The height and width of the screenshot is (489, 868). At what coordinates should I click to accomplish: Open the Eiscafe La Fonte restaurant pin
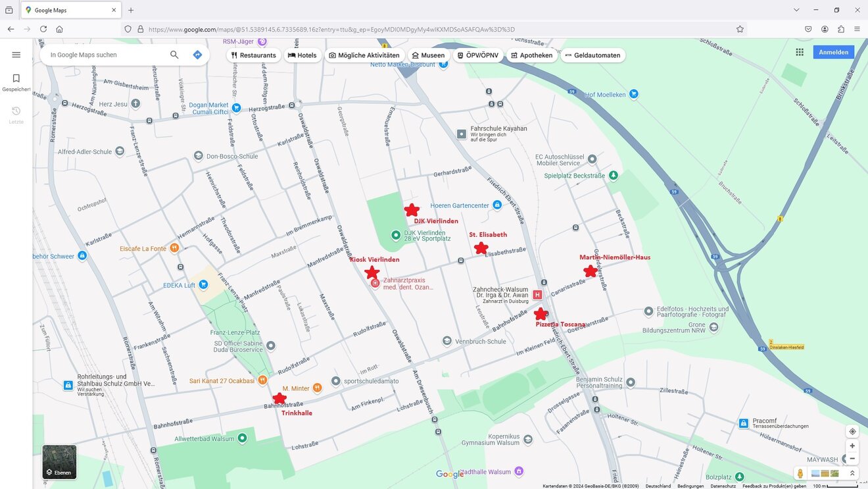pos(174,248)
